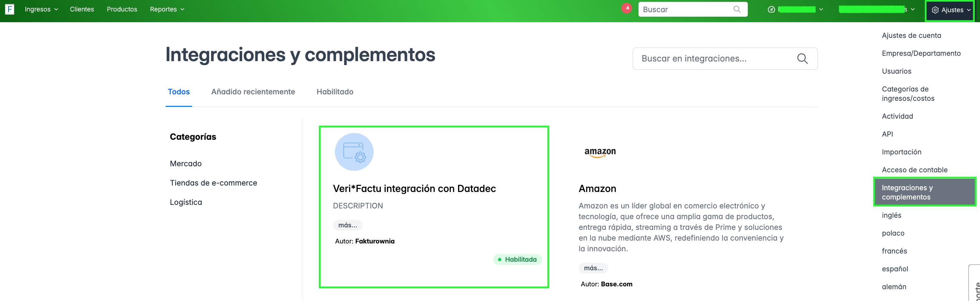Click Autor: Fakturownia text
The width and height of the screenshot is (980, 301).
pyautogui.click(x=364, y=241)
